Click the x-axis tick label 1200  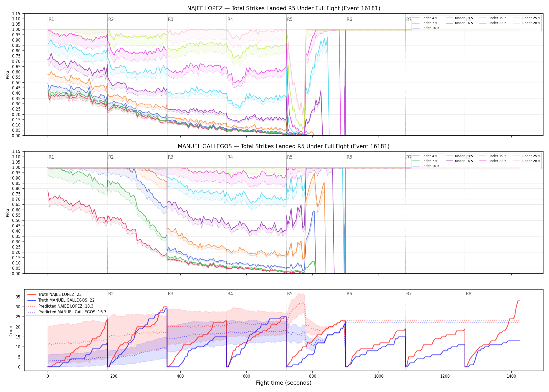click(x=445, y=376)
